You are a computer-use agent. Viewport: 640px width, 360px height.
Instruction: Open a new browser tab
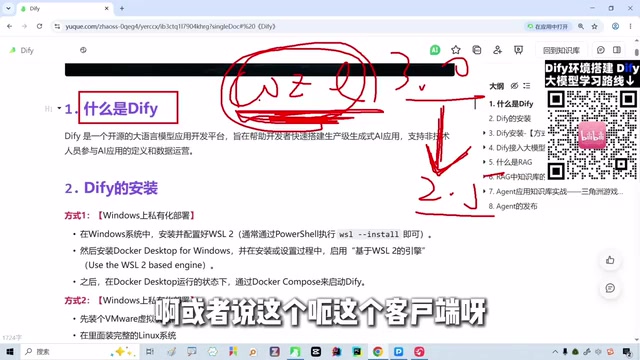122,8
